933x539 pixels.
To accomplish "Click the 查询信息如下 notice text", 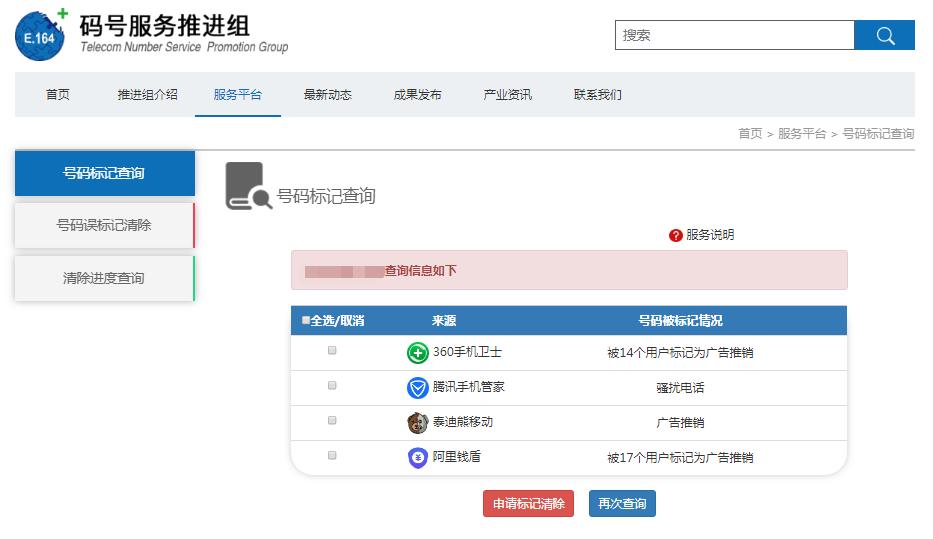I will 421,271.
